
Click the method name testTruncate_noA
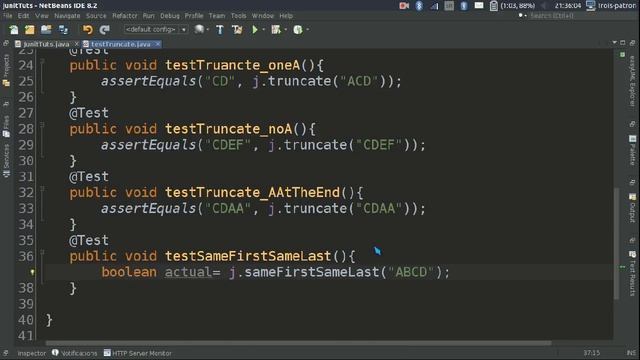229,129
